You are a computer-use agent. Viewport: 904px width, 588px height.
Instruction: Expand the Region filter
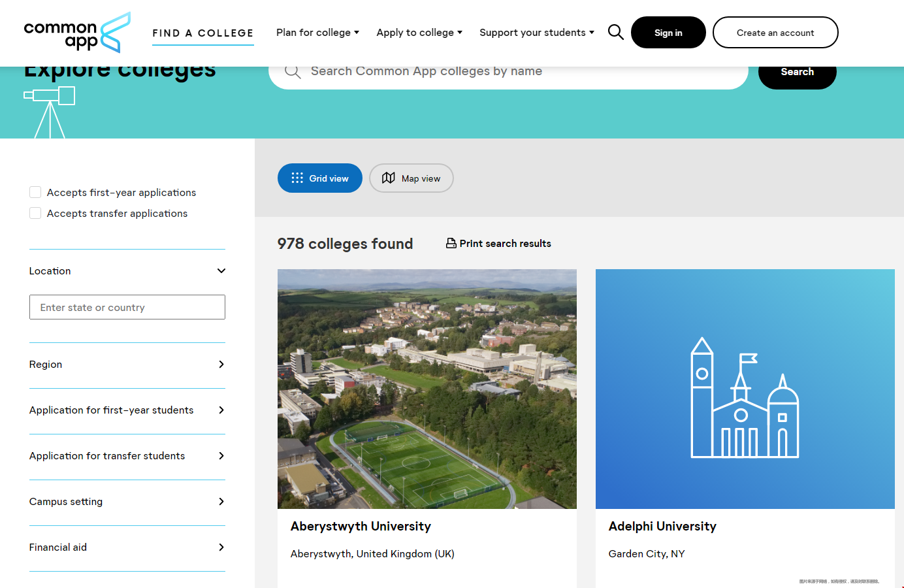point(127,365)
